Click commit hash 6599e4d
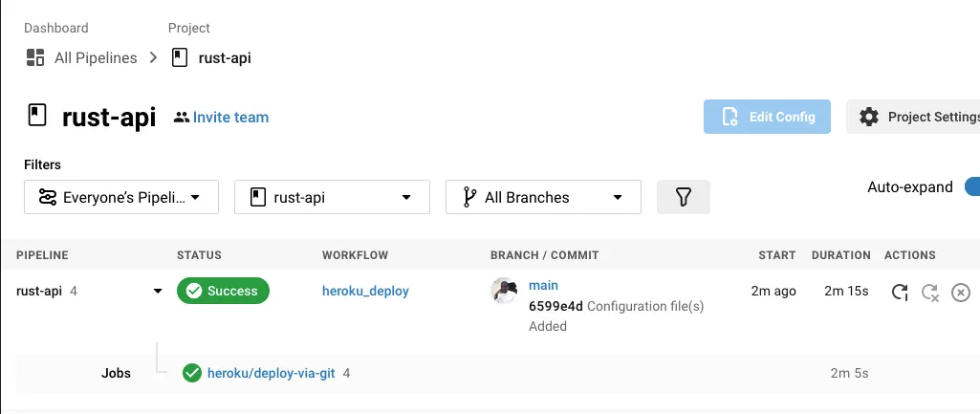The width and height of the screenshot is (980, 414). pos(555,306)
